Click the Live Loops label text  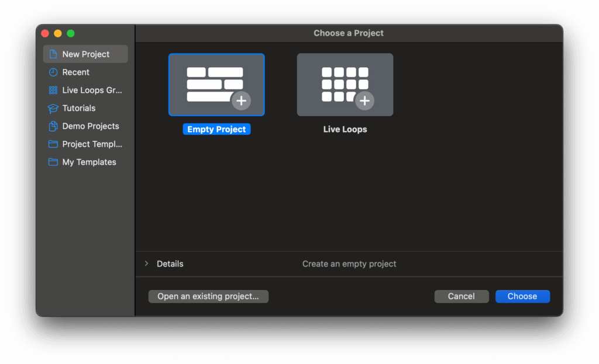(x=345, y=129)
